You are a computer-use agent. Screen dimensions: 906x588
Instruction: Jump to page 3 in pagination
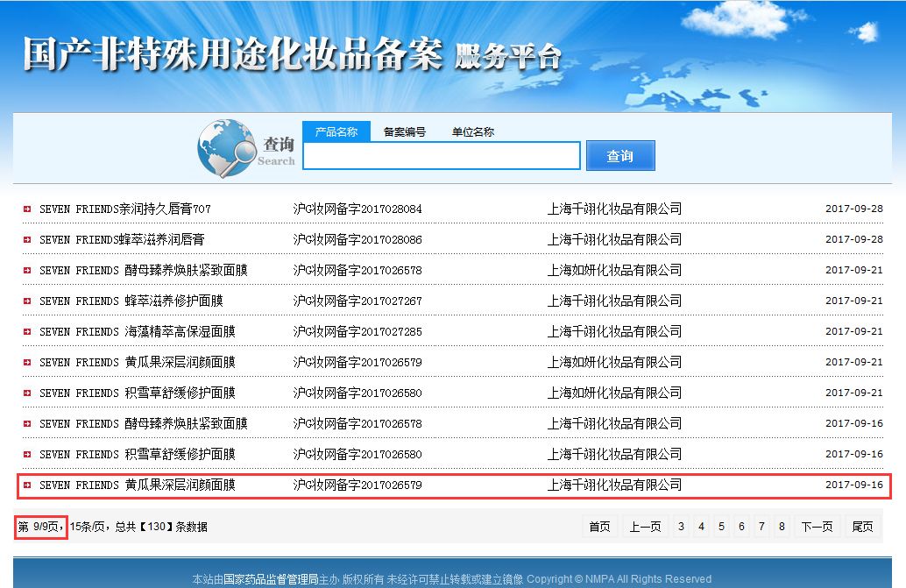[681, 527]
